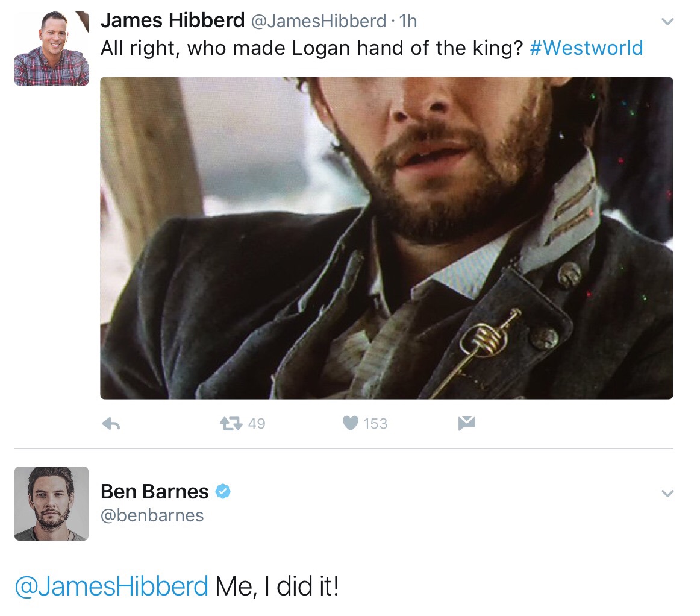Click the @JamesHibberd handle in tweet header
Image resolution: width=700 pixels, height=616 pixels.
318,21
